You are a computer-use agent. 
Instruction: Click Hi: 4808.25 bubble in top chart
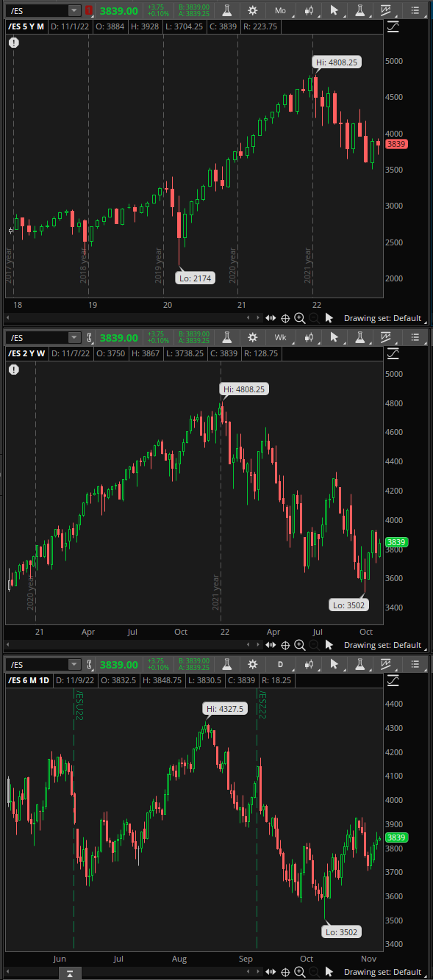pyautogui.click(x=337, y=62)
